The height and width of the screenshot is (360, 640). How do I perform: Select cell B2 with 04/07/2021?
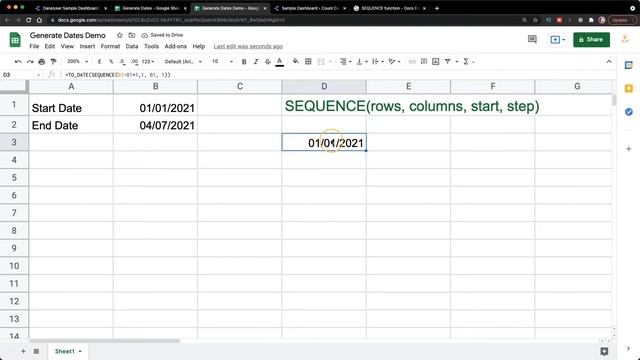[156, 125]
